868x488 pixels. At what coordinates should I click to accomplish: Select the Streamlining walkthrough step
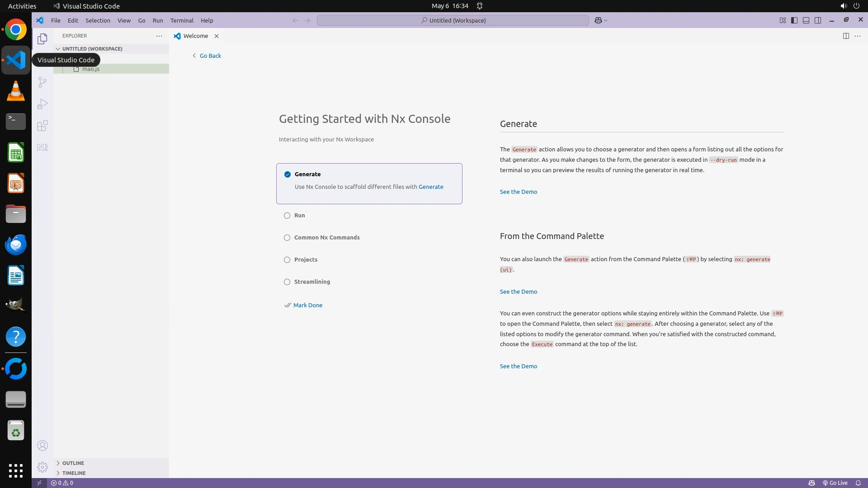(x=312, y=282)
